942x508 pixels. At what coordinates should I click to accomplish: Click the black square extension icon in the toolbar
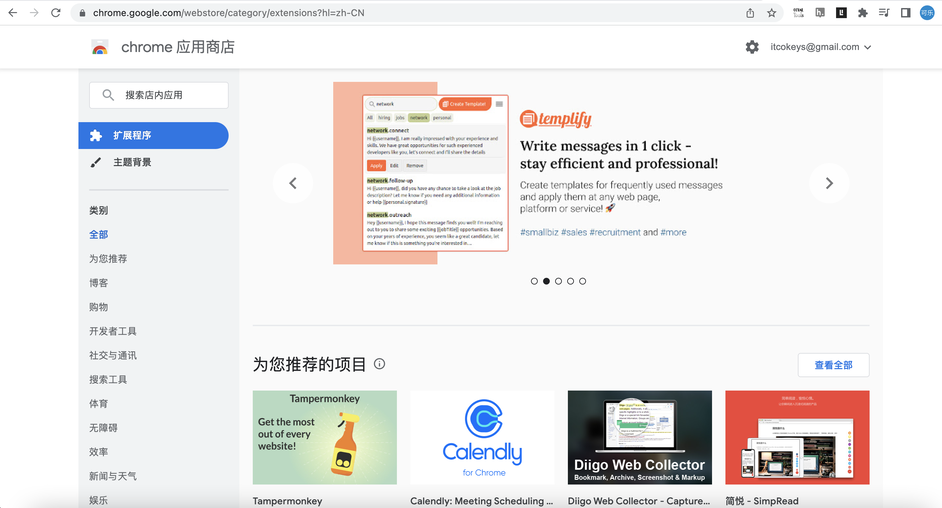(x=841, y=13)
